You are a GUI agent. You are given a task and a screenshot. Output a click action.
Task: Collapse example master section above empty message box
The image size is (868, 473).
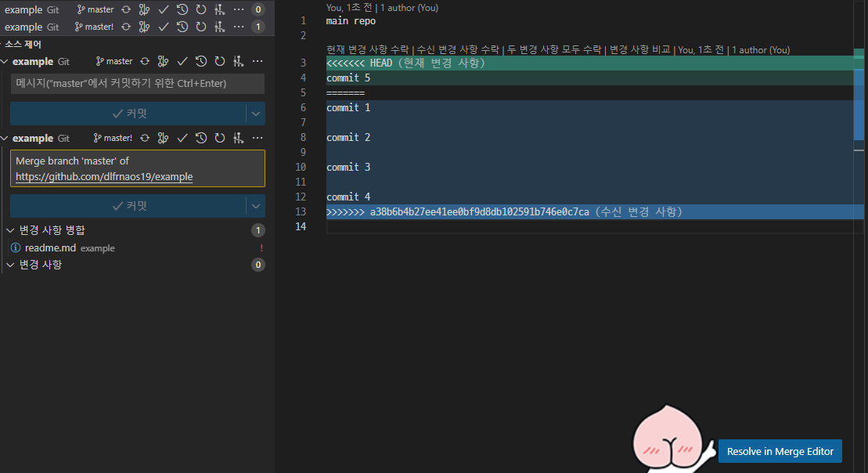point(5,61)
